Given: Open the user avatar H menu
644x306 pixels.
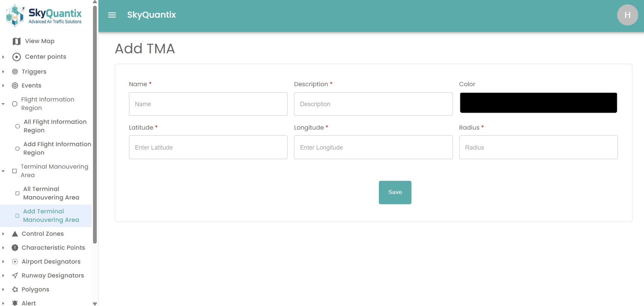Looking at the screenshot, I should tap(627, 15).
